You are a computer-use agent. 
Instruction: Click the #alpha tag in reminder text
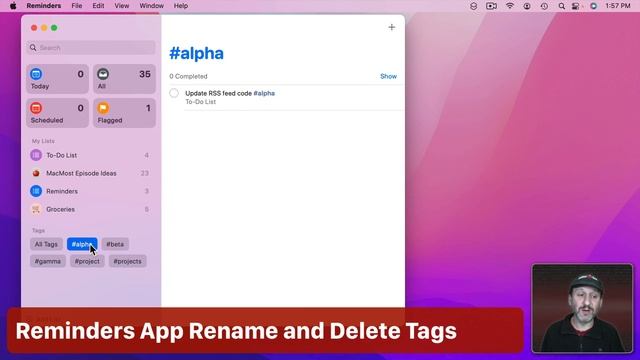click(264, 93)
